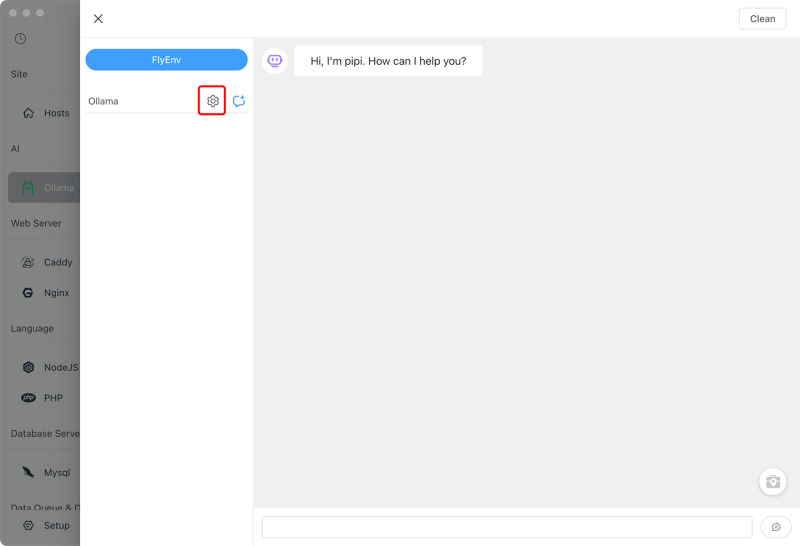Screen dimensions: 800x546
Task: Open Ollama settings gear icon
Action: coord(213,101)
